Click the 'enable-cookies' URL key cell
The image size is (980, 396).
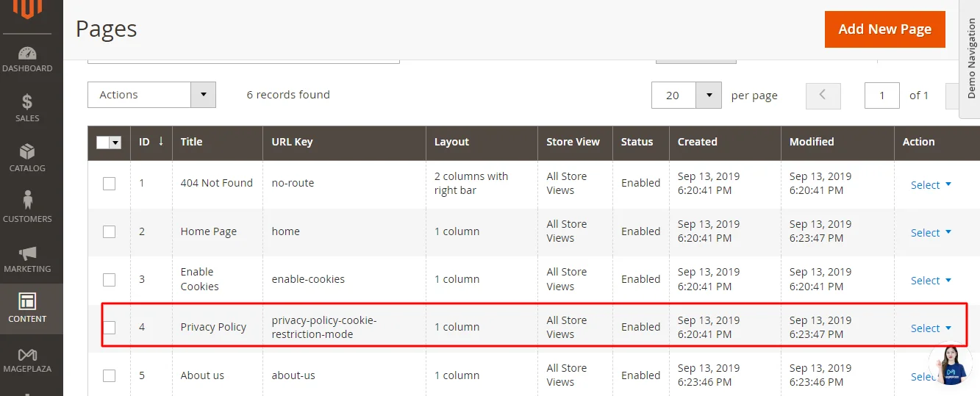[x=308, y=279]
